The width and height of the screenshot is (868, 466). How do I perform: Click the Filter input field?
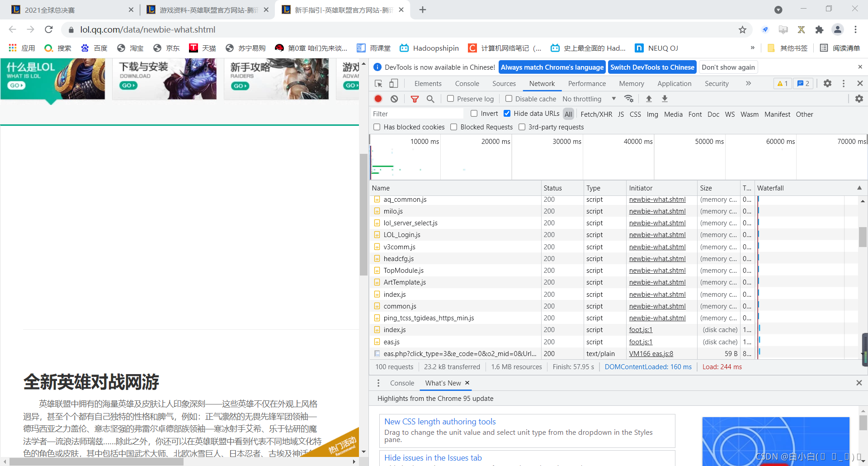click(x=417, y=114)
